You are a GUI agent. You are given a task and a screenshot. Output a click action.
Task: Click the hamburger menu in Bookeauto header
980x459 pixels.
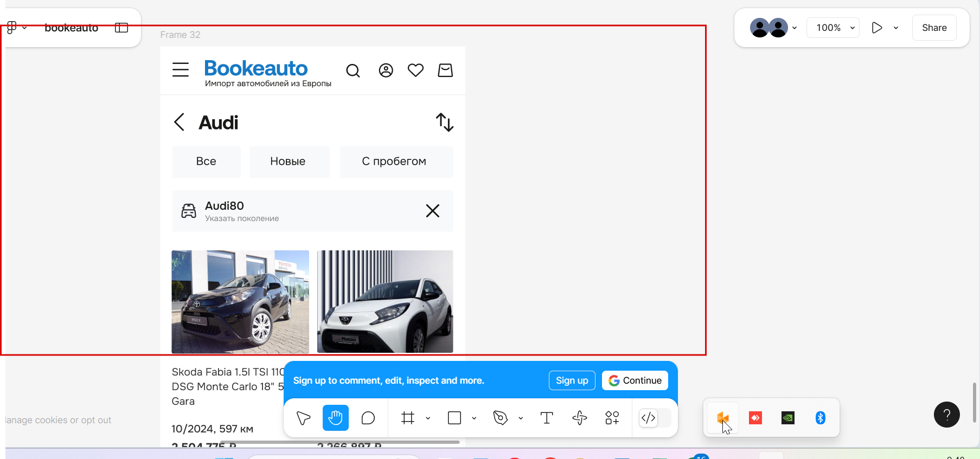181,70
